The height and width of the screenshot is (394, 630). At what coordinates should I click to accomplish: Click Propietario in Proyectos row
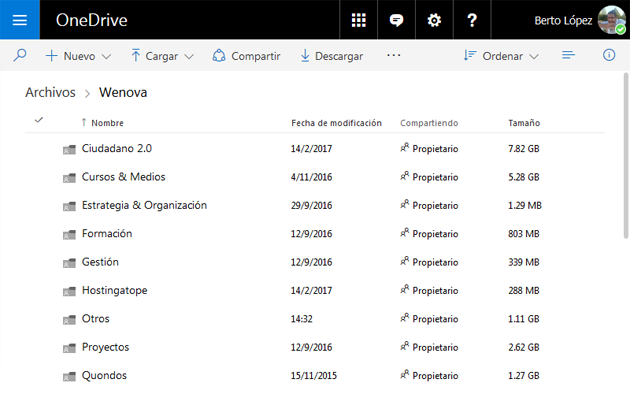[x=435, y=347]
